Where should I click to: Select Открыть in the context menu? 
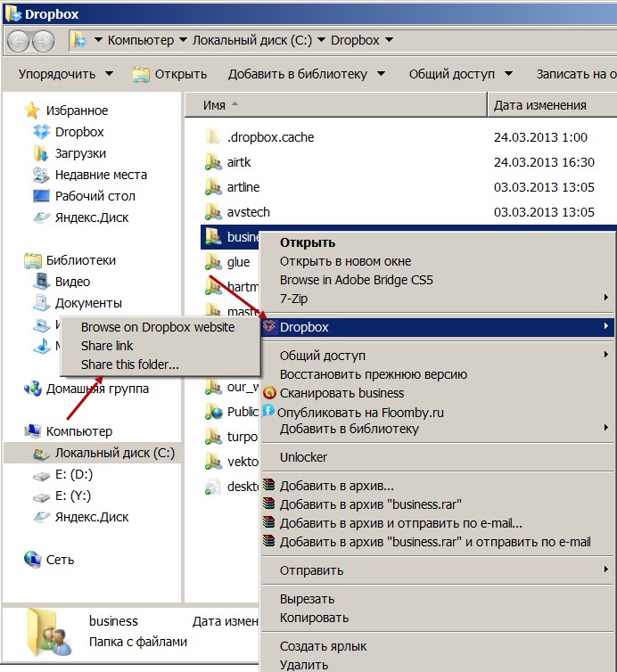[308, 242]
